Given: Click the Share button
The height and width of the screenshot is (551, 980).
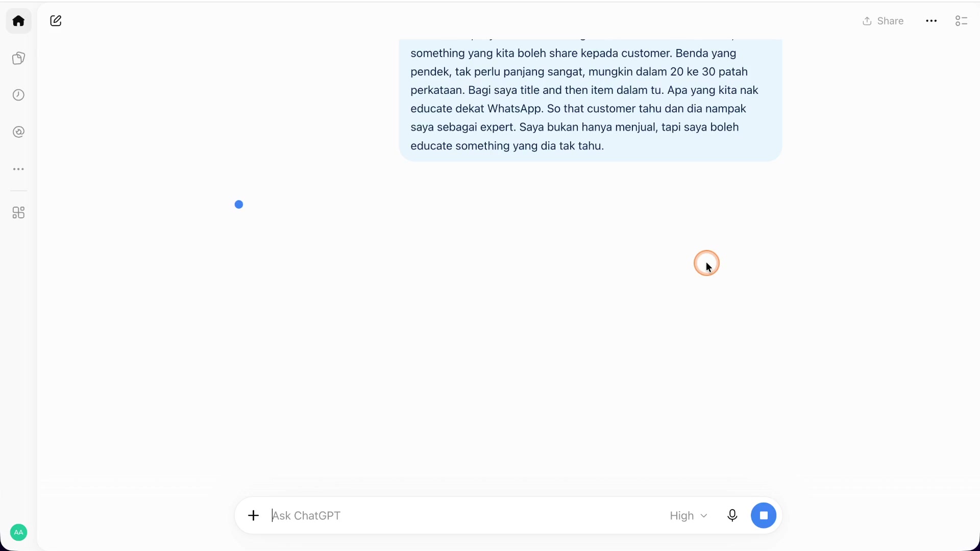Looking at the screenshot, I should (x=883, y=21).
